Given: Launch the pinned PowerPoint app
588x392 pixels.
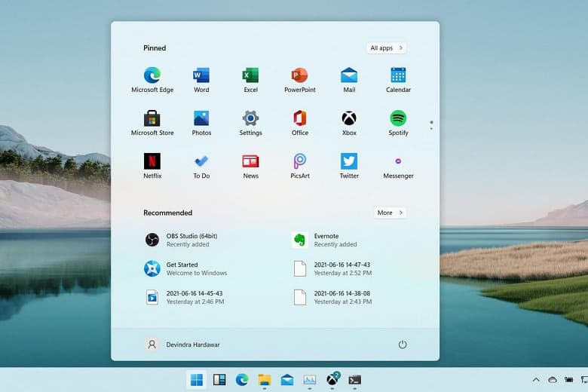Looking at the screenshot, I should 299,80.
